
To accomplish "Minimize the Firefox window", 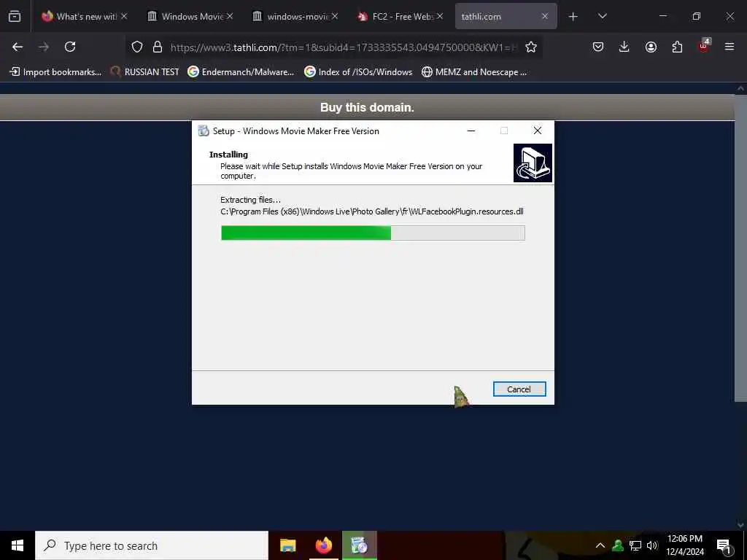I will click(663, 16).
